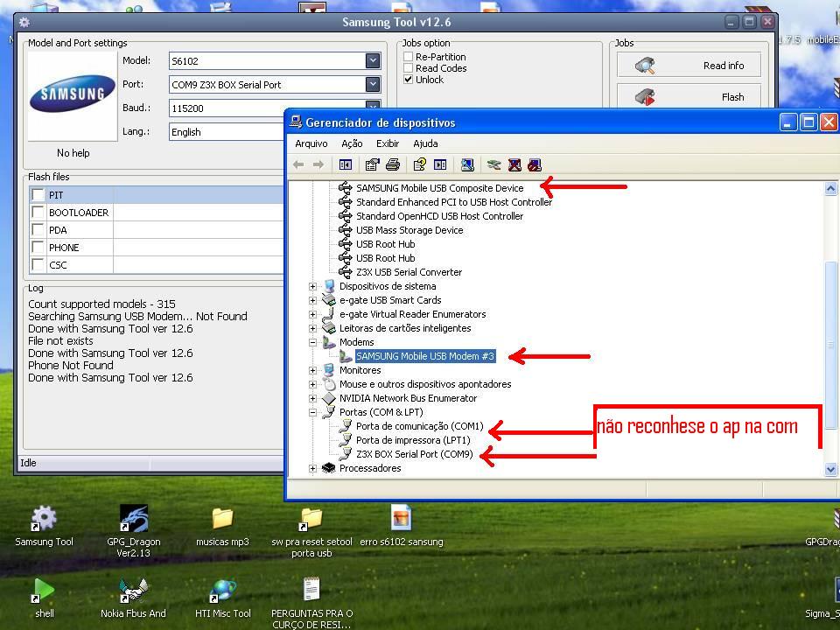Open sw pra reset setool porta usb folder
The width and height of the screenshot is (840, 630).
coord(311,531)
